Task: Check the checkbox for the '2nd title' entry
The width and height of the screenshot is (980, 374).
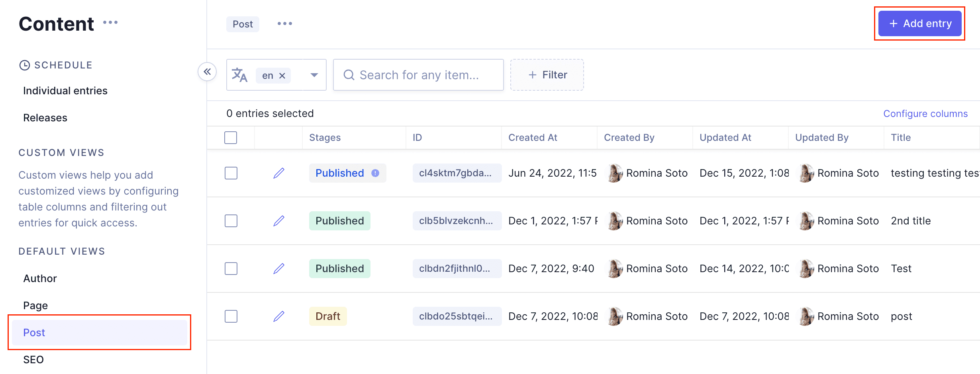Action: click(231, 220)
